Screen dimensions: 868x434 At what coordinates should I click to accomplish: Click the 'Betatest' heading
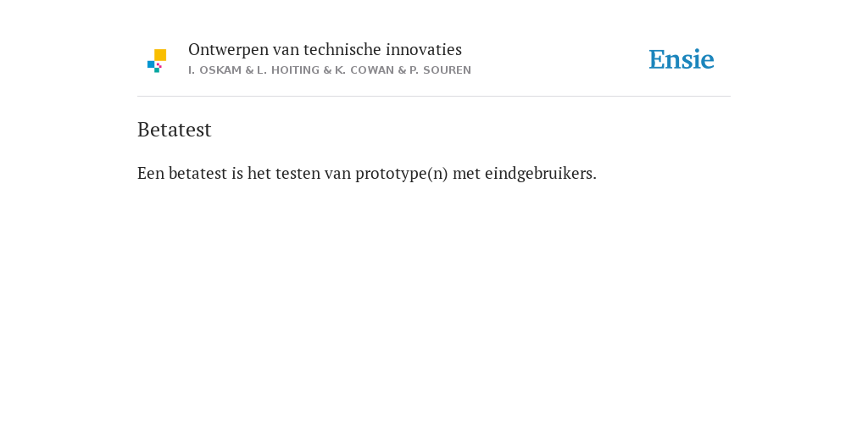click(175, 130)
